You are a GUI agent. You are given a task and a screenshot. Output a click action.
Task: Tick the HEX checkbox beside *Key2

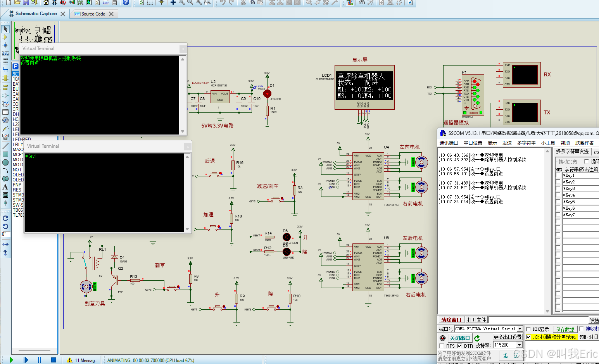[x=558, y=182]
